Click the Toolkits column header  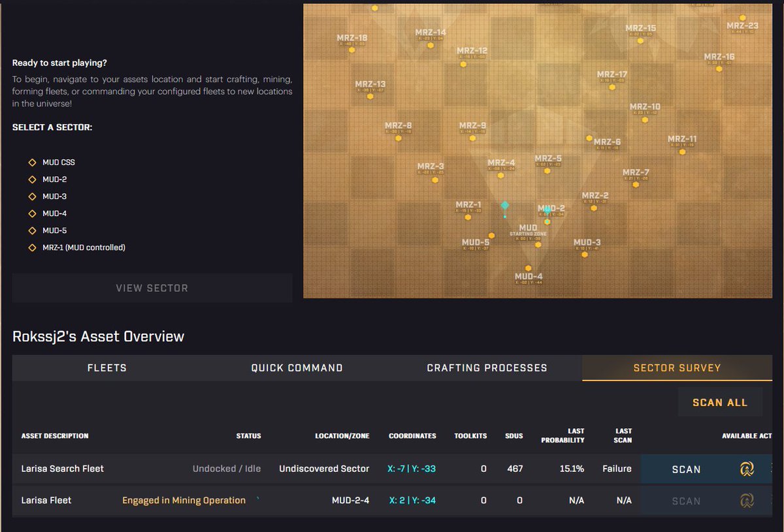[x=470, y=435]
